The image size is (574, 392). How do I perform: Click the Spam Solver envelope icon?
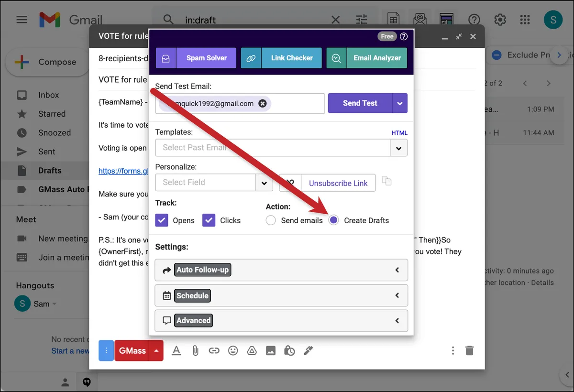tap(166, 58)
